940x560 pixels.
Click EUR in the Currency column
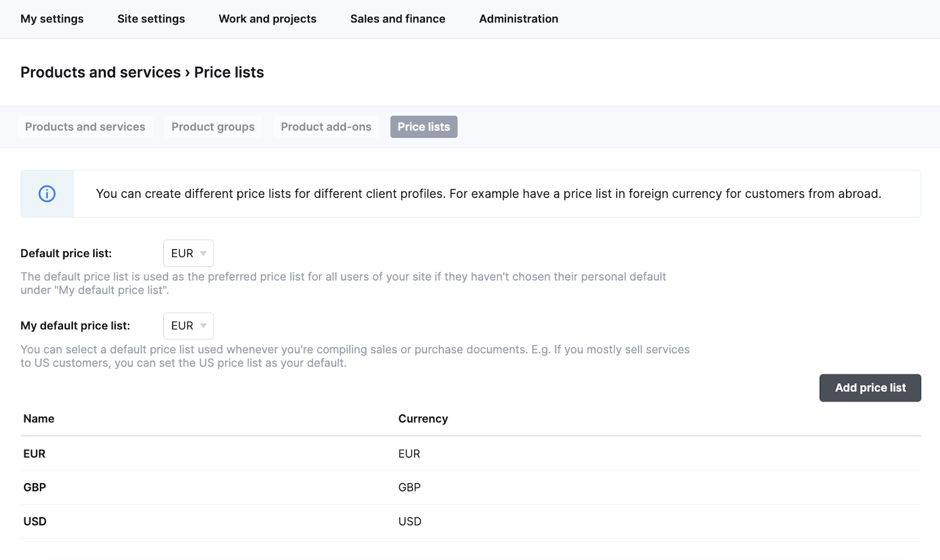[409, 454]
